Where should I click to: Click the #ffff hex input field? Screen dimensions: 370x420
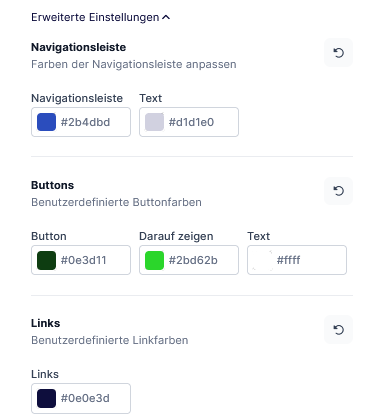[310, 260]
